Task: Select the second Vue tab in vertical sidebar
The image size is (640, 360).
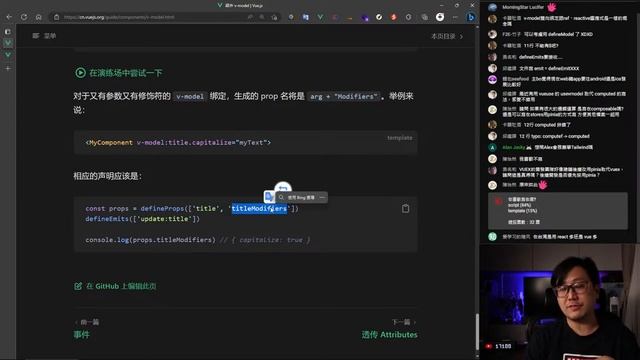Action: (x=8, y=55)
